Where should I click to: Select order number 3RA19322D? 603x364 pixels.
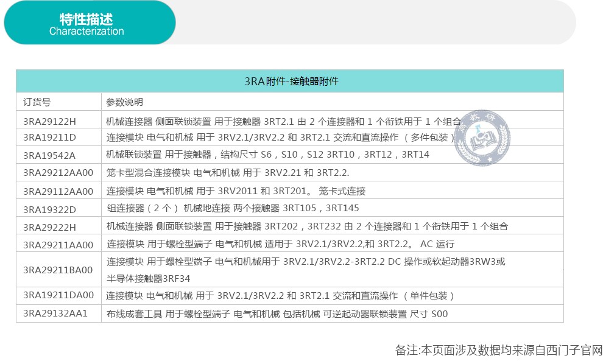(x=49, y=208)
